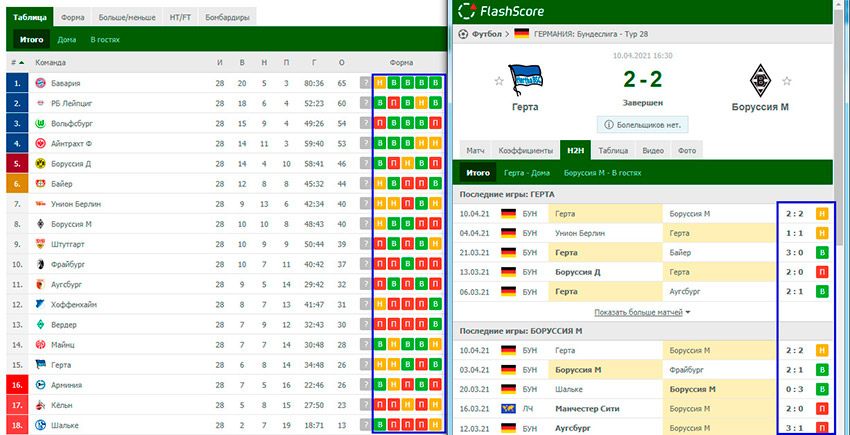Open the 16.03.21 Манчестер Сити match row
Image resolution: width=850 pixels, height=435 pixels.
pos(643,409)
